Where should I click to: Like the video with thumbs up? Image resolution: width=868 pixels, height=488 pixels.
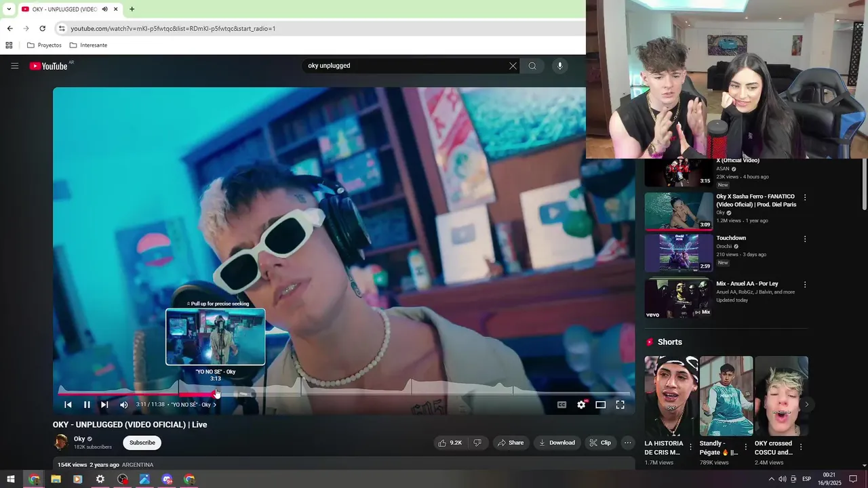click(x=450, y=443)
